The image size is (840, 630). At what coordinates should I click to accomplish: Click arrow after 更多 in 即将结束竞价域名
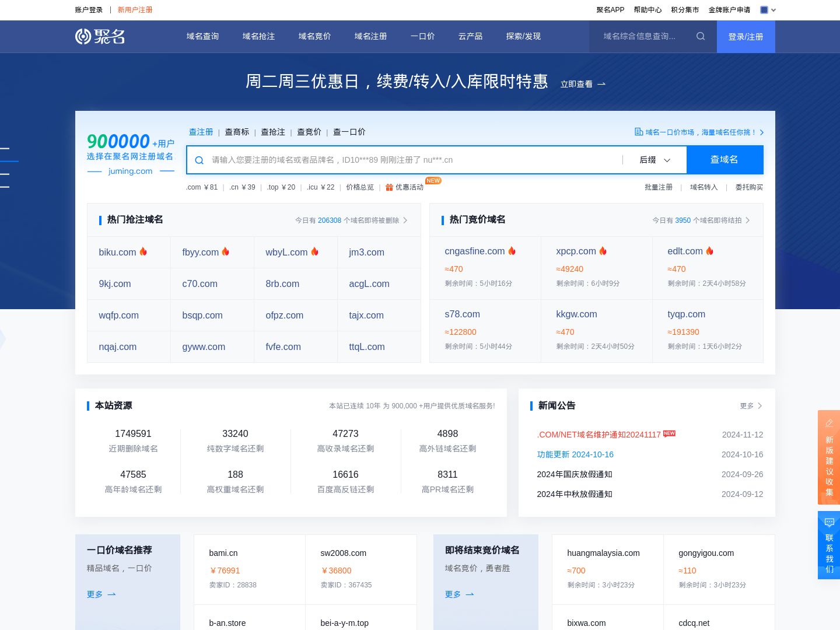[x=470, y=594]
